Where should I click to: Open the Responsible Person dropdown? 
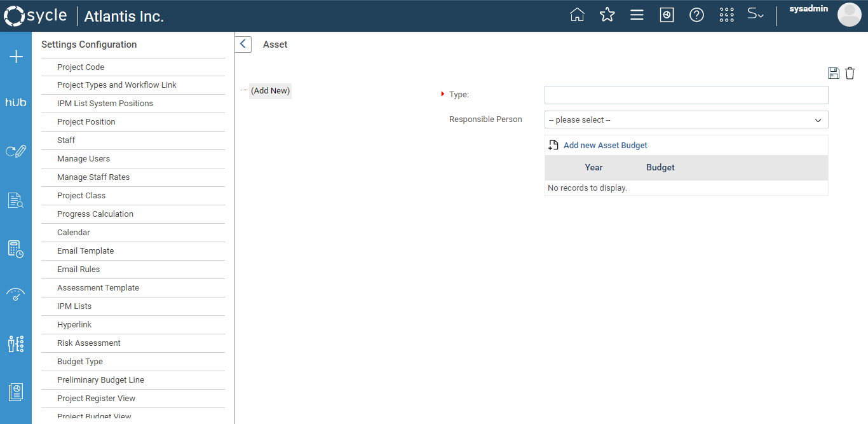click(x=686, y=120)
